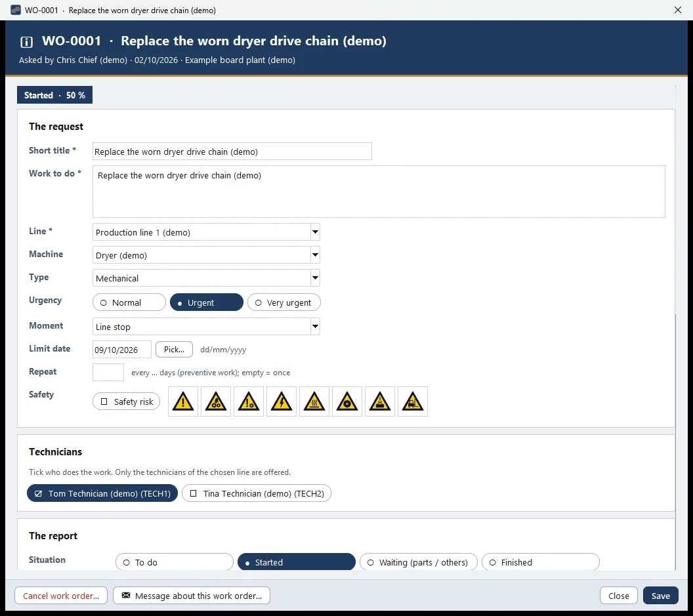Click the Repeat days input box

click(x=108, y=372)
